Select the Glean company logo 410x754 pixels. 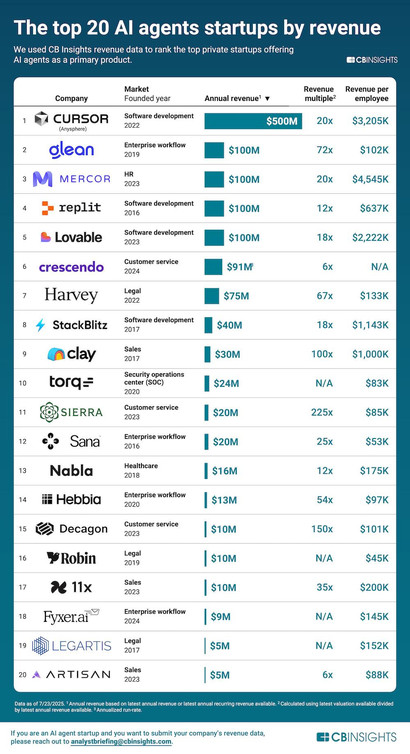point(71,150)
